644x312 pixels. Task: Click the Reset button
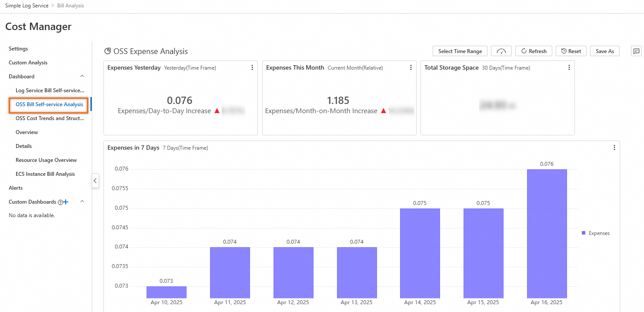pos(571,51)
